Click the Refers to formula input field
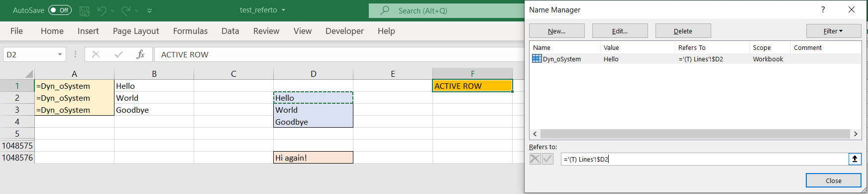868x194 pixels. click(x=704, y=159)
